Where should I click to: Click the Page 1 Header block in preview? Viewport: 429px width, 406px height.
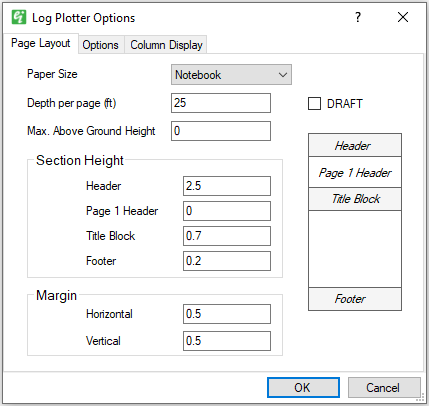(x=355, y=172)
